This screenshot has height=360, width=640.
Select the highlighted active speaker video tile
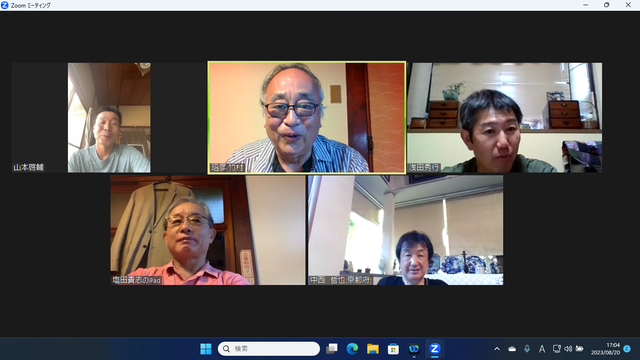pyautogui.click(x=307, y=118)
